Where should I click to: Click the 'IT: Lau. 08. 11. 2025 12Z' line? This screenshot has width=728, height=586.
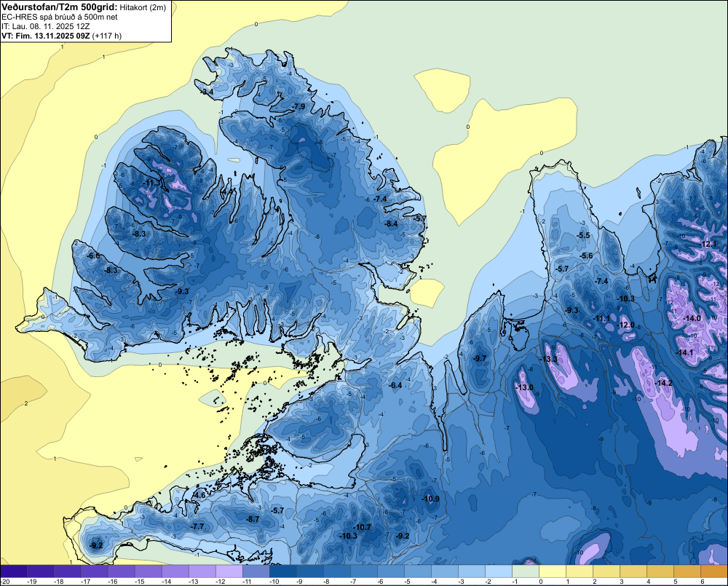tap(45, 26)
